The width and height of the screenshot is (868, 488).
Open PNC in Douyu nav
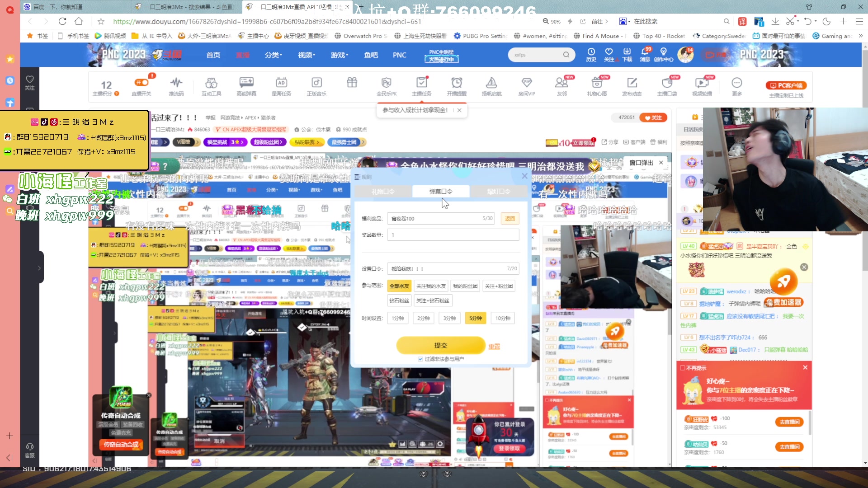point(399,55)
